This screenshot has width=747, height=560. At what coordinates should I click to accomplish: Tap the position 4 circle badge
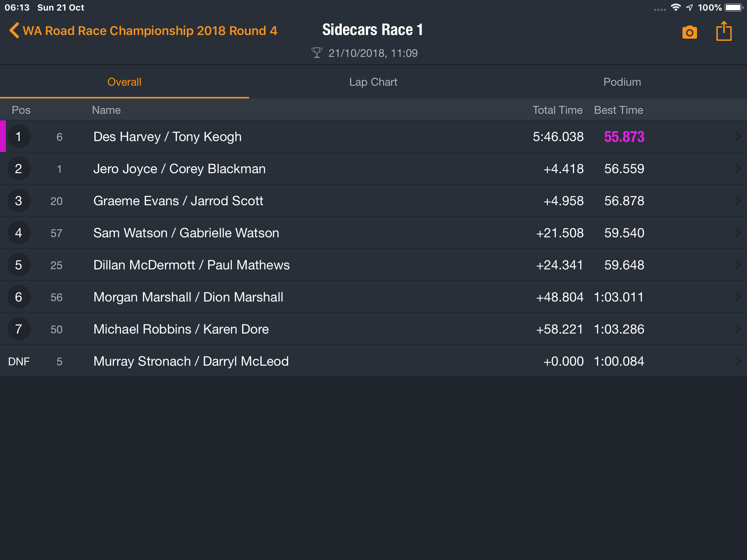coord(19,233)
